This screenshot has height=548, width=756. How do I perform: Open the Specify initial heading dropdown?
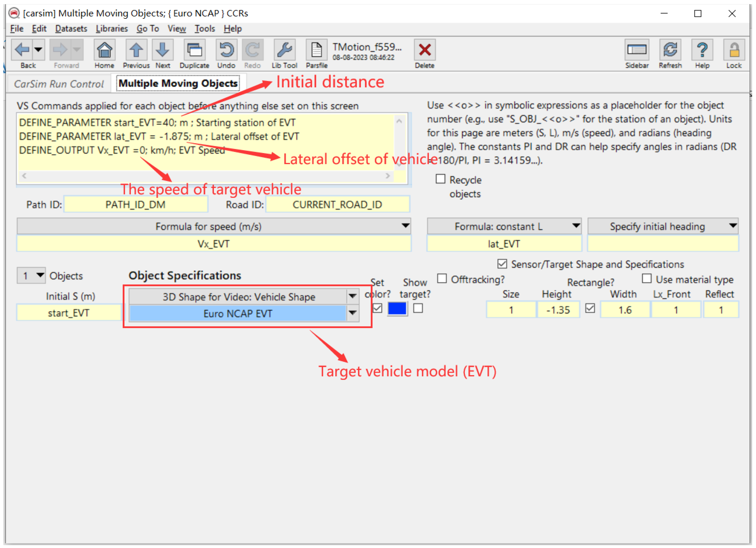click(x=732, y=226)
